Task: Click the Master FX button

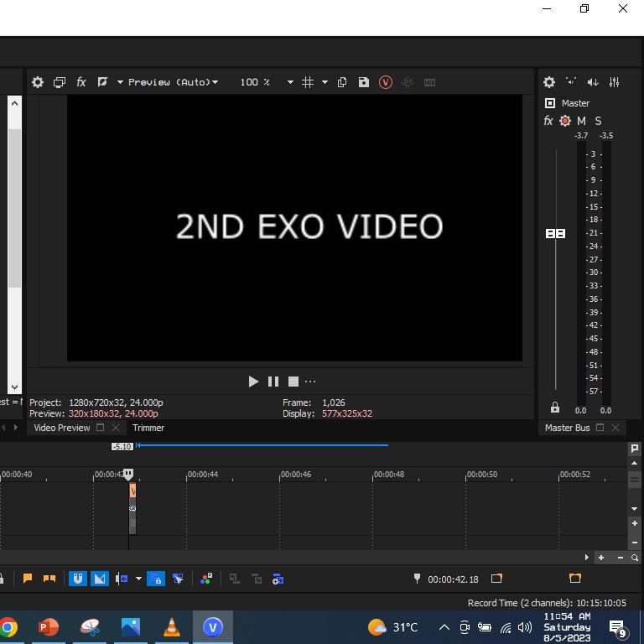Action: click(x=548, y=121)
